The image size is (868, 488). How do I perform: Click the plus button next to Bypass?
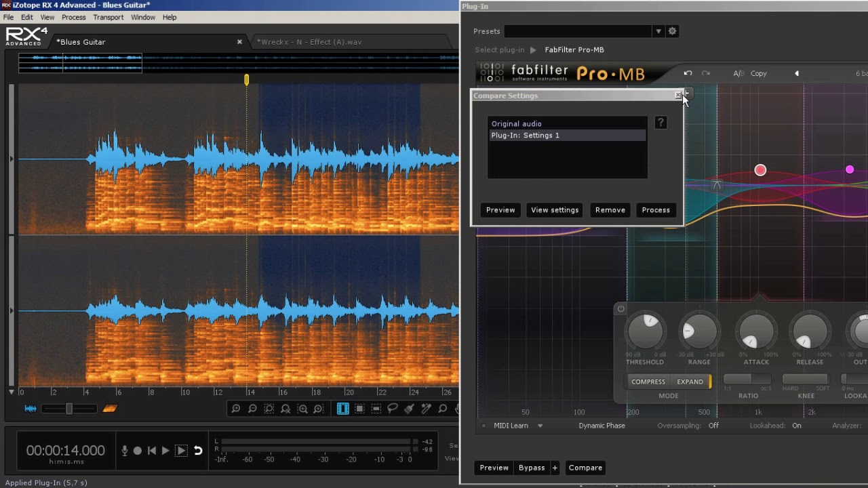point(555,468)
